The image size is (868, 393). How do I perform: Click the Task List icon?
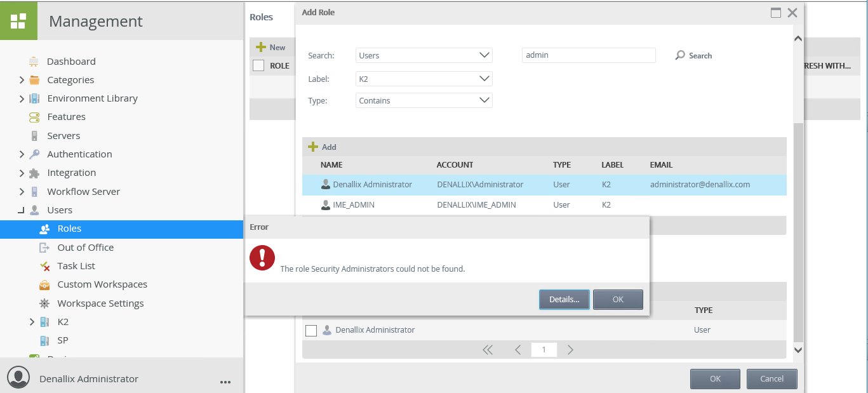pos(44,266)
